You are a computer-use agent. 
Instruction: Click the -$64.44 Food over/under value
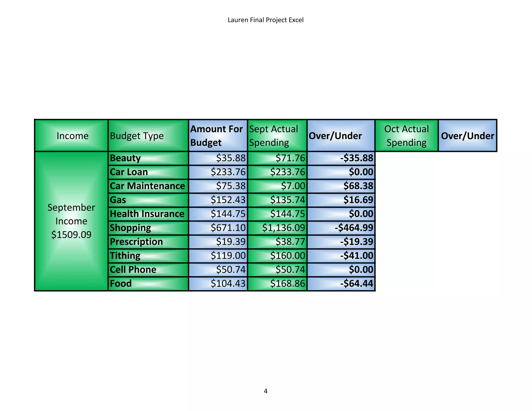coord(341,284)
